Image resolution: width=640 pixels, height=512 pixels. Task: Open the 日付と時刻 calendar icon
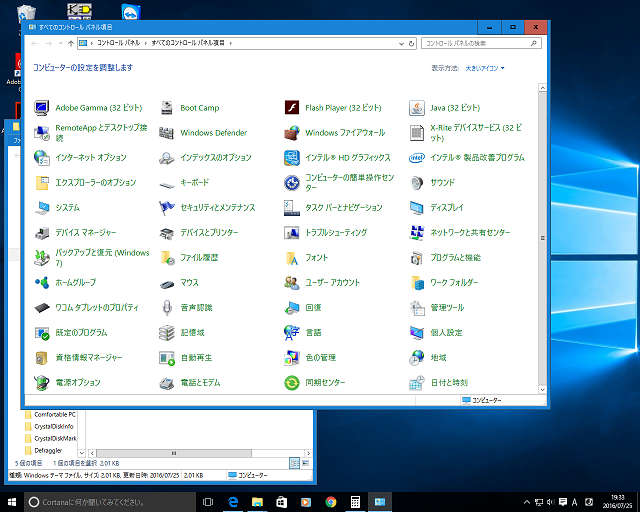click(x=416, y=383)
